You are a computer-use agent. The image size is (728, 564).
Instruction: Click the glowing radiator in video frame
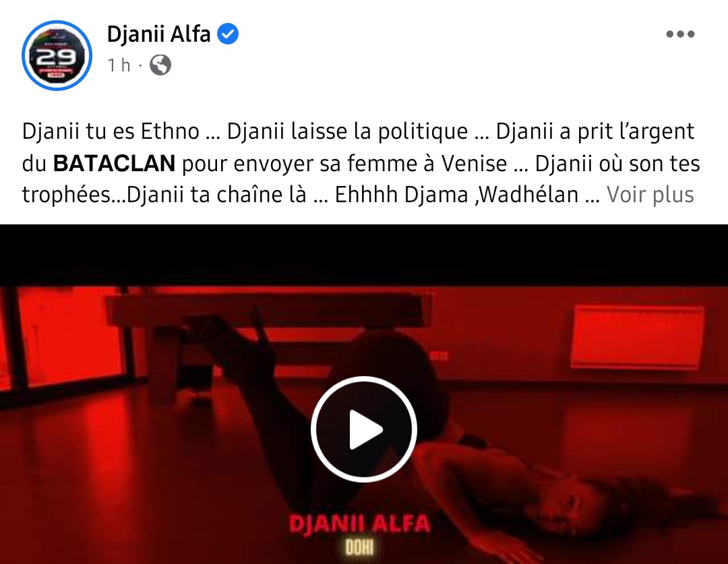(639, 336)
